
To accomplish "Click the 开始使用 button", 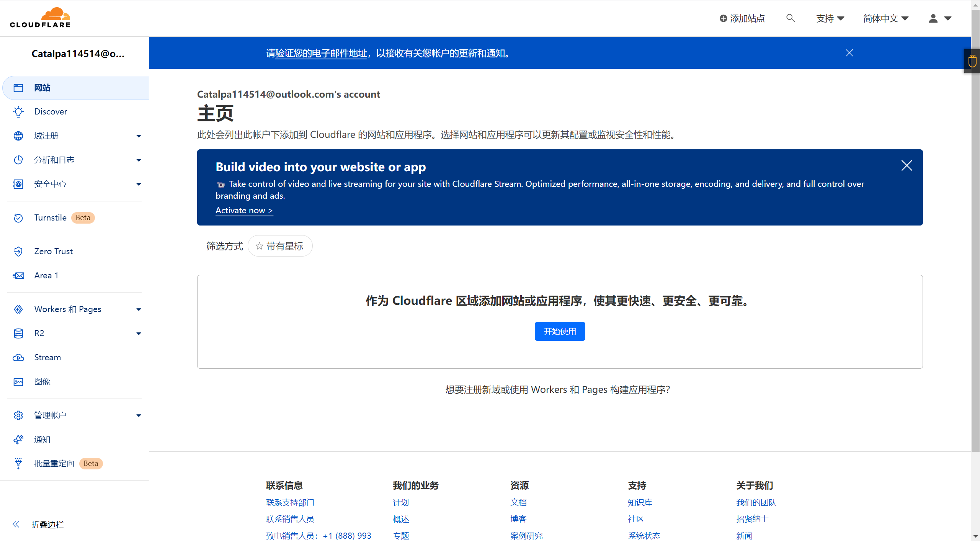I will [x=560, y=331].
